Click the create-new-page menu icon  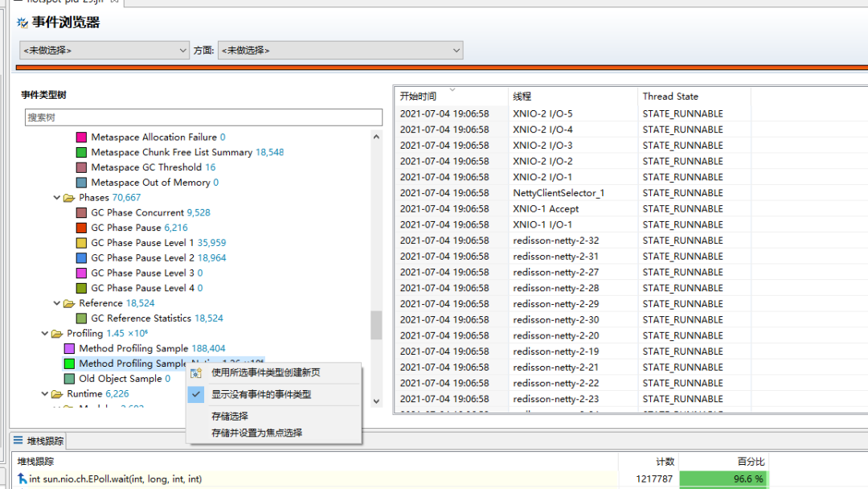[196, 372]
